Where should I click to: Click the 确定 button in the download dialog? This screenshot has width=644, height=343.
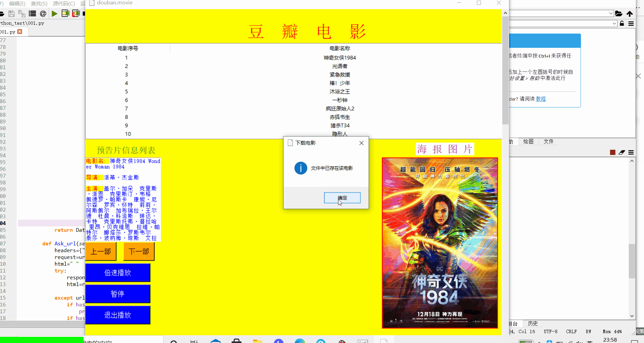[342, 198]
